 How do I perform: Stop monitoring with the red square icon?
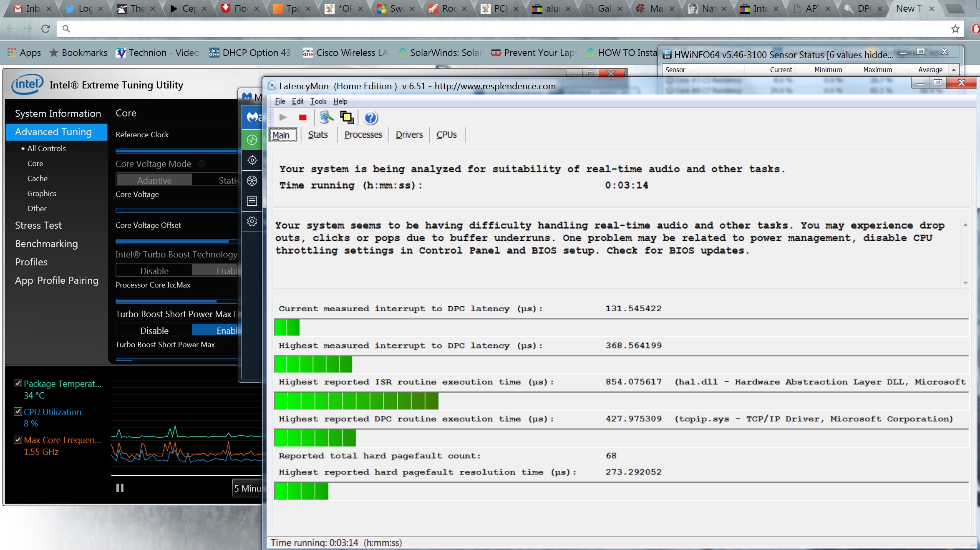click(303, 118)
